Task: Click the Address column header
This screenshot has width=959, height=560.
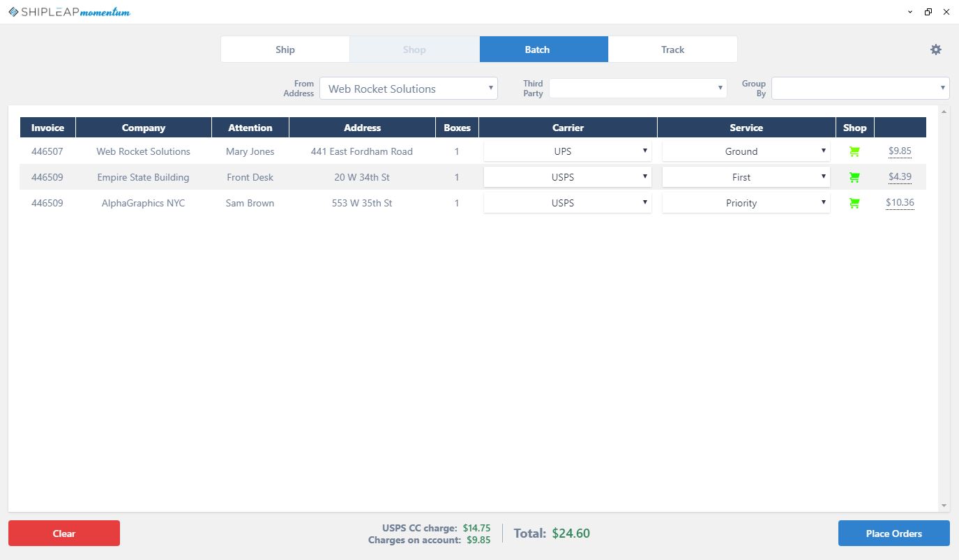Action: click(363, 128)
